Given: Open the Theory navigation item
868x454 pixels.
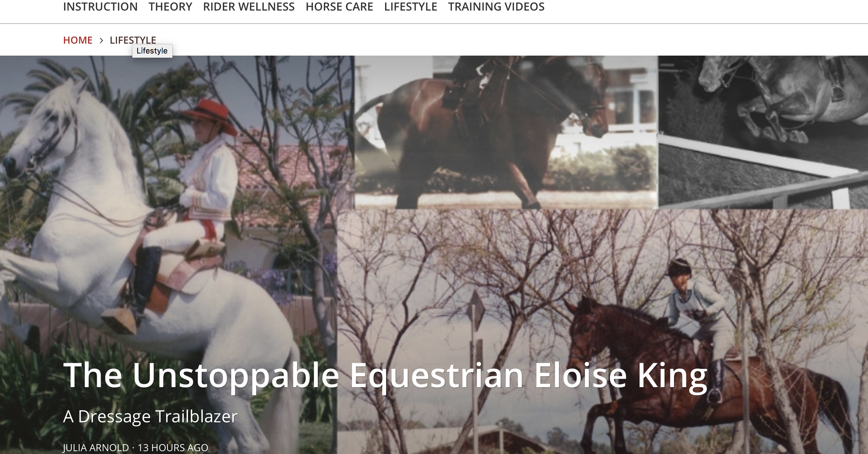Looking at the screenshot, I should point(170,7).
